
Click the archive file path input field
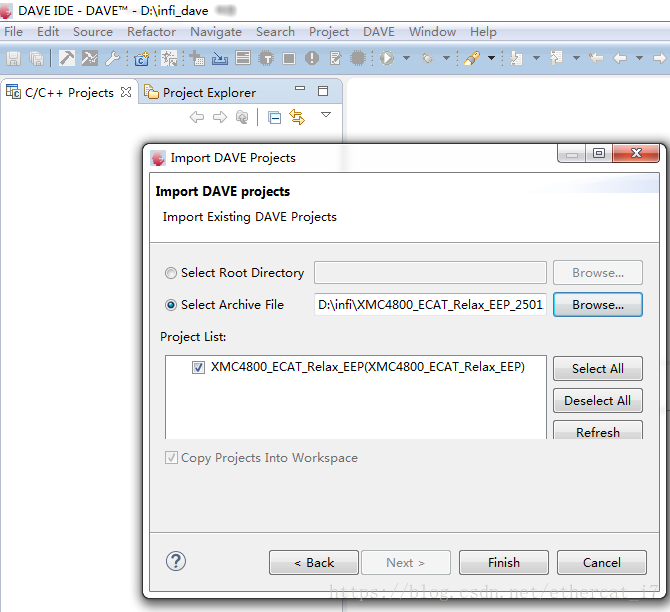tap(430, 305)
